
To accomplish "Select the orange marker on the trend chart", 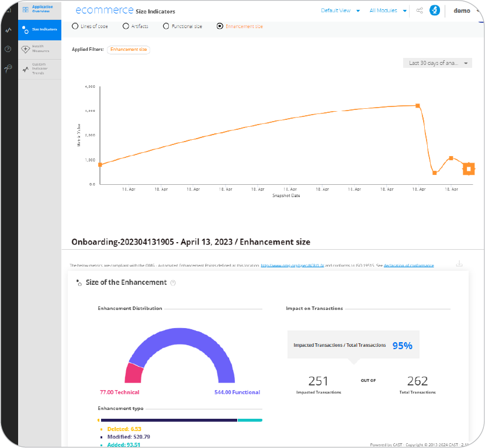I will [x=469, y=168].
